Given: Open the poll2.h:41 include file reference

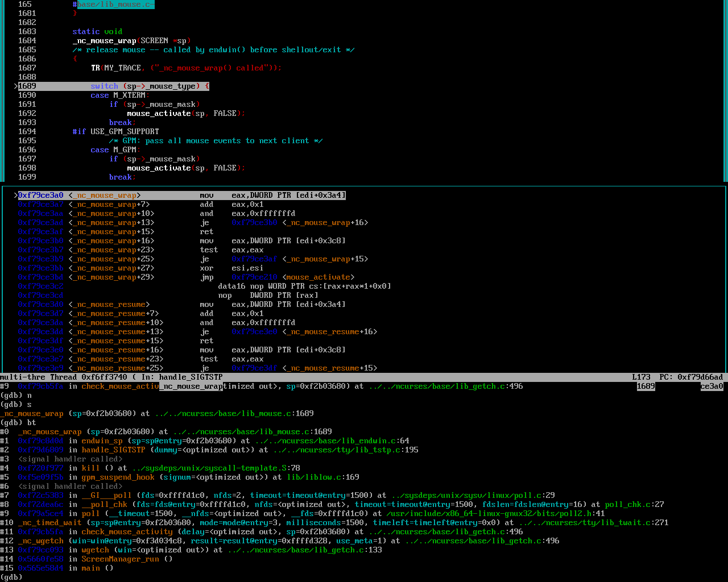Looking at the screenshot, I should [495, 514].
